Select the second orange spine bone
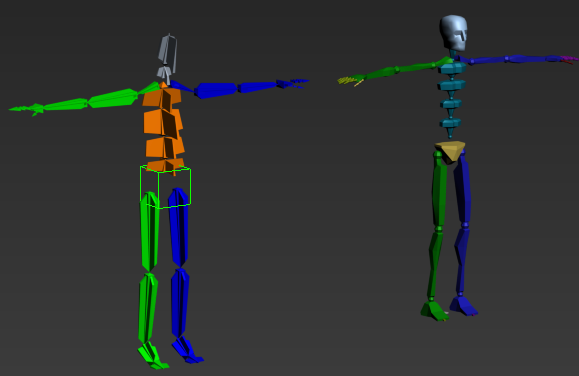 point(162,122)
